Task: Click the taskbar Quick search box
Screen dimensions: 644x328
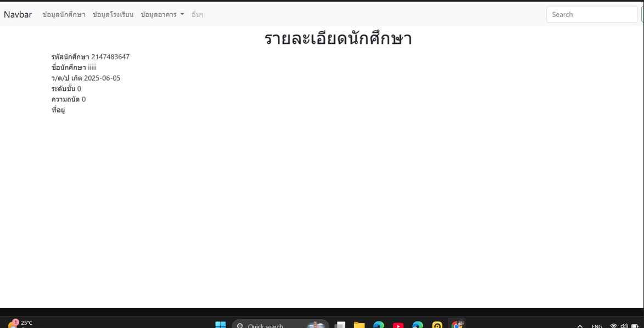Action: [x=281, y=325]
